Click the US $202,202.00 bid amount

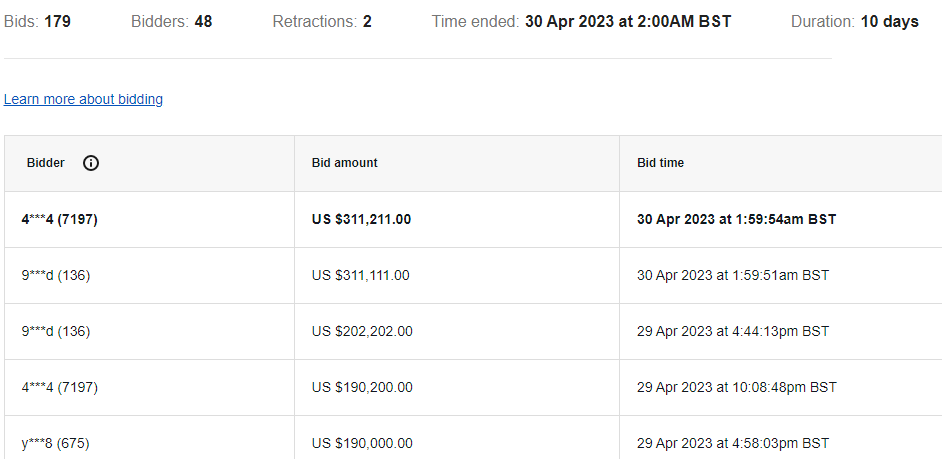[362, 331]
